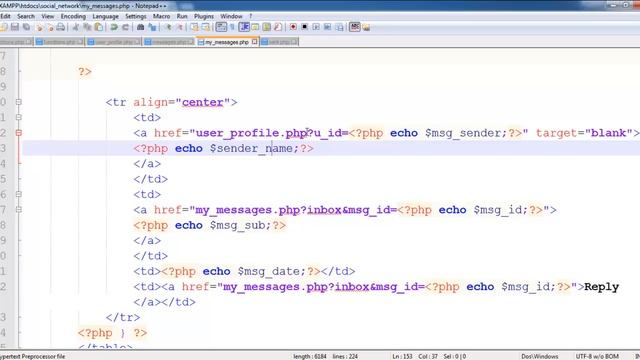Open Find with the binoculars icon
Image resolution: width=640 pixels, height=360 pixels.
point(140,27)
